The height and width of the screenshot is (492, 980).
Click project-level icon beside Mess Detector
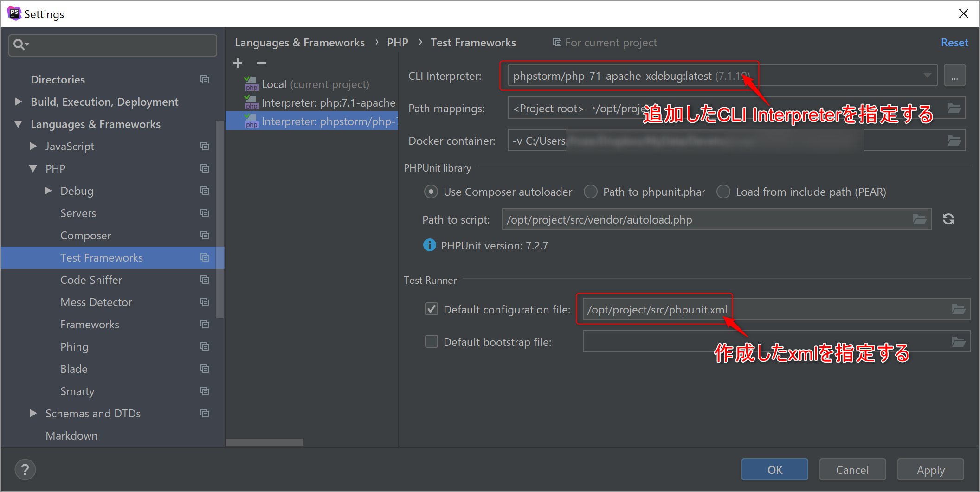click(205, 302)
